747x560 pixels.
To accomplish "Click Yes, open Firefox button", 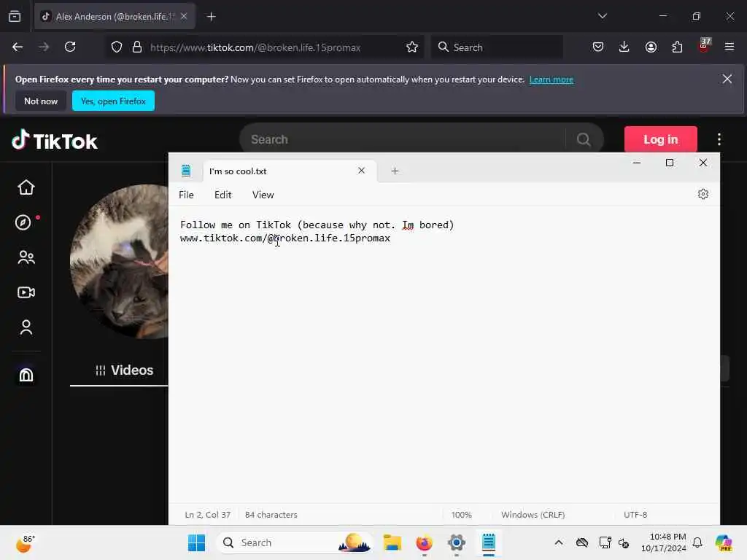I will click(x=113, y=101).
